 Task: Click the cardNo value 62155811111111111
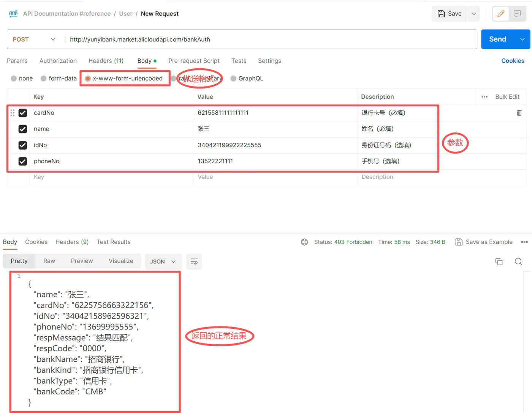[x=223, y=113]
